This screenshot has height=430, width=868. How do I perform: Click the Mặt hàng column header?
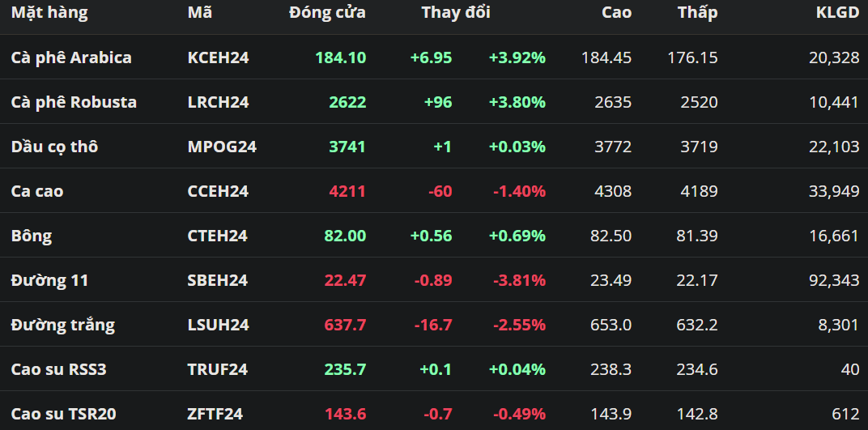point(49,13)
